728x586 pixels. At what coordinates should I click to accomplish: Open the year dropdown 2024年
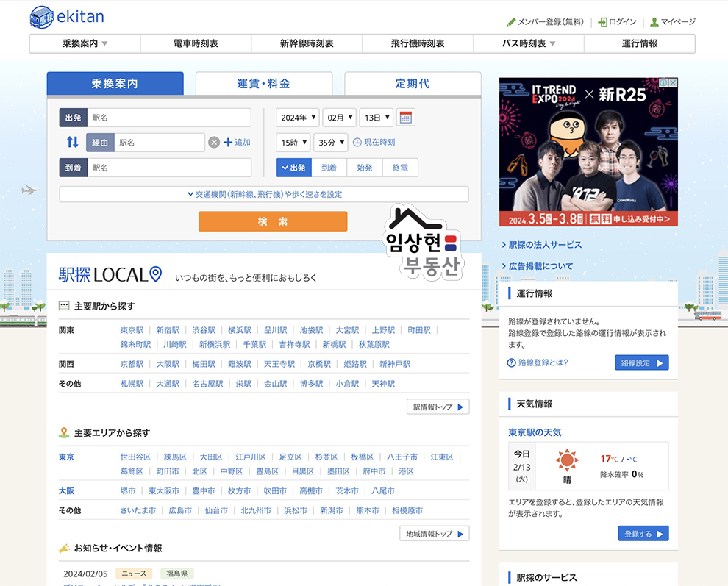(x=298, y=118)
